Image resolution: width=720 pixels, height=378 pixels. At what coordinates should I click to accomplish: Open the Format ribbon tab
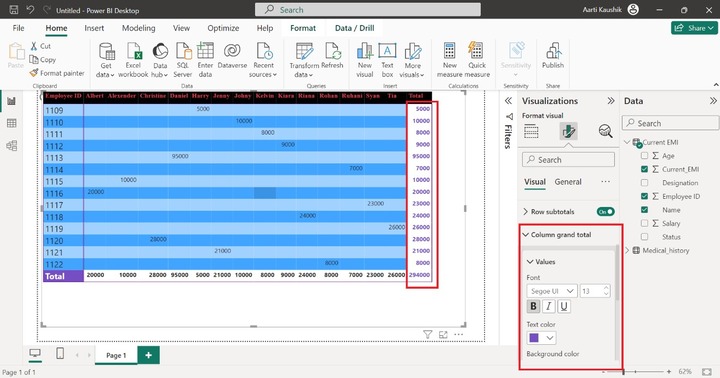tap(303, 28)
